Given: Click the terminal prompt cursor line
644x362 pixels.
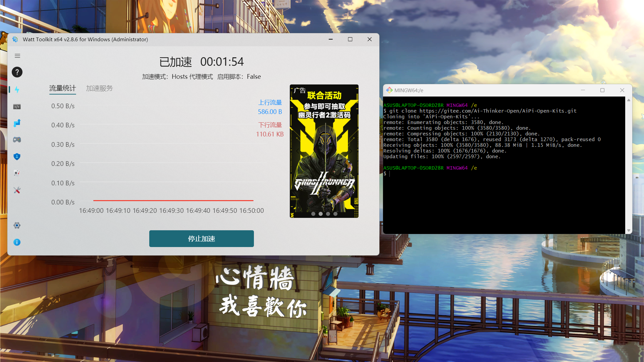Looking at the screenshot, I should tap(387, 174).
